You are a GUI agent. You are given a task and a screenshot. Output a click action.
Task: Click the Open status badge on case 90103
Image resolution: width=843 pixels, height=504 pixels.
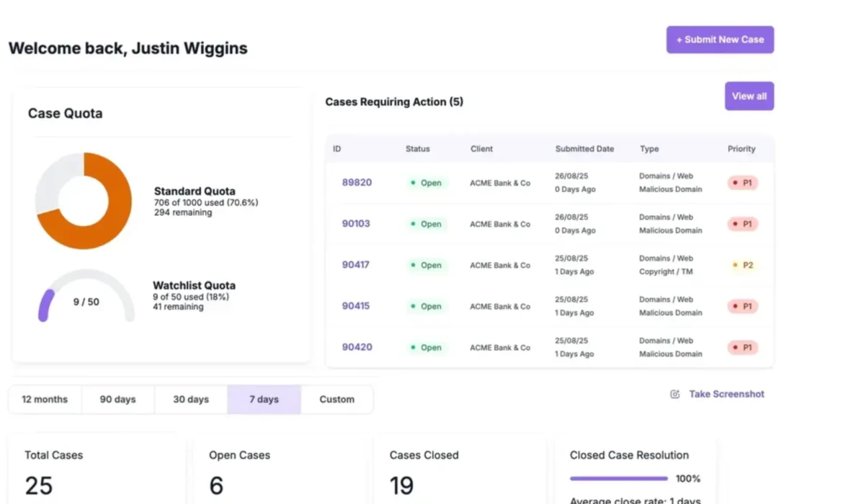pos(427,224)
